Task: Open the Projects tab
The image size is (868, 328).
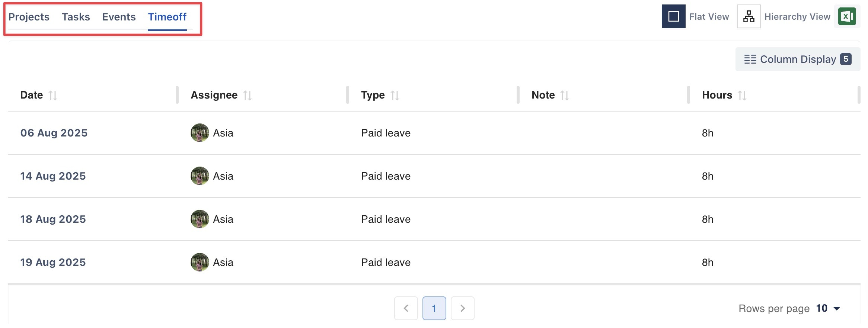Action: pyautogui.click(x=29, y=17)
